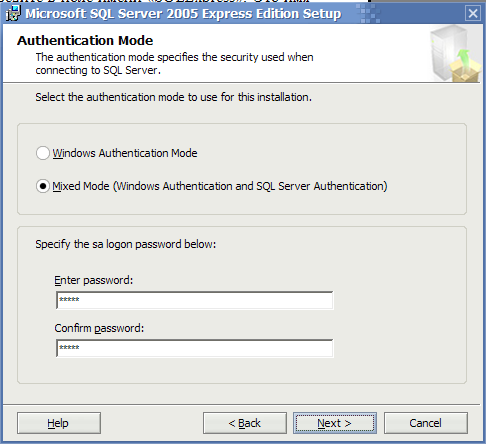This screenshot has width=486, height=444.
Task: Go Back to the previous setup step
Action: coord(245,423)
